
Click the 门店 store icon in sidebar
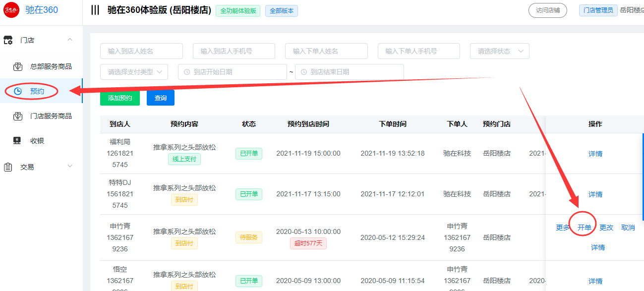[x=8, y=40]
